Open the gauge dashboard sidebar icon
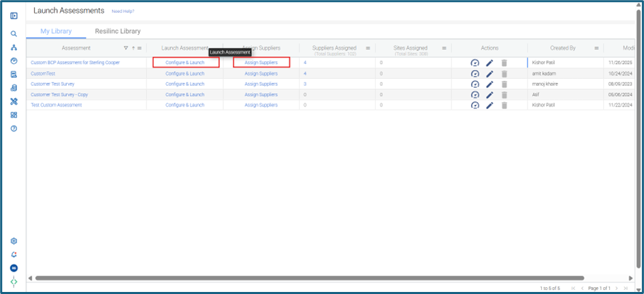The width and height of the screenshot is (644, 294). click(x=14, y=61)
